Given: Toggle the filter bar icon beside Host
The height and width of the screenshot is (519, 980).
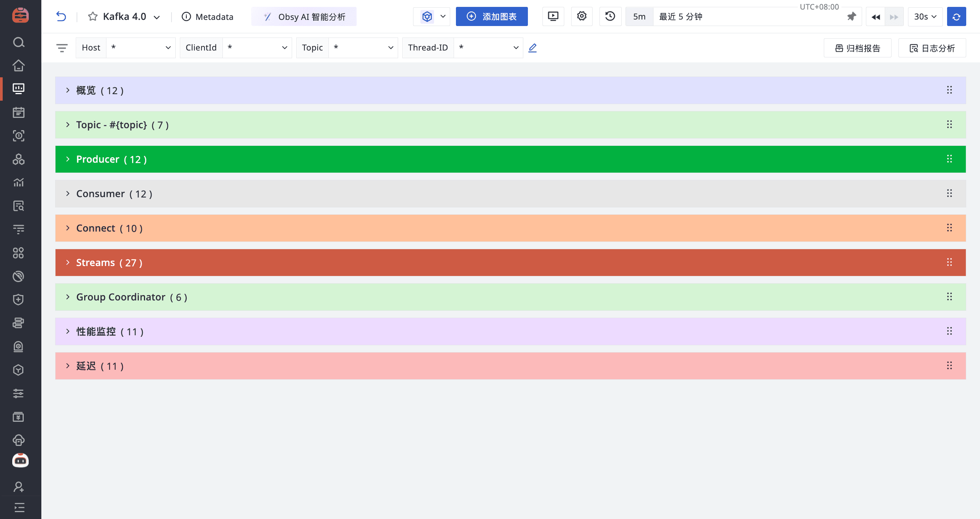Looking at the screenshot, I should [62, 48].
